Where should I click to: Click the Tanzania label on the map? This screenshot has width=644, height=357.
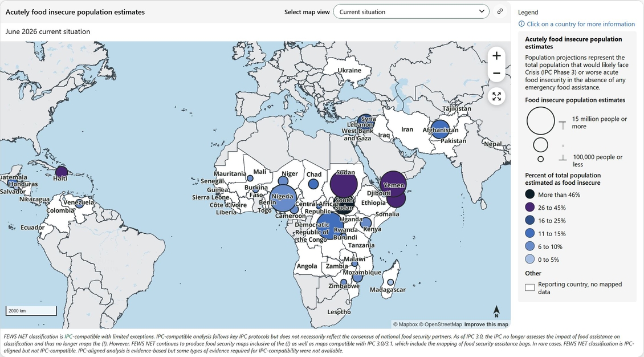[361, 245]
